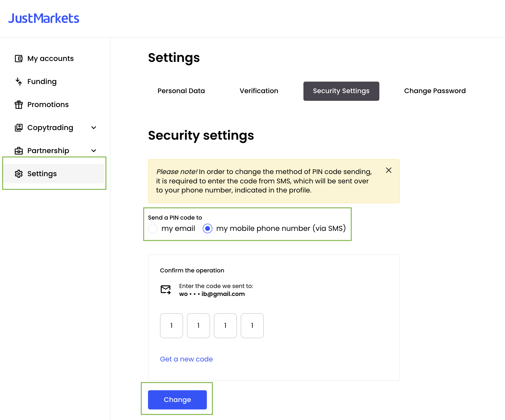Switch to the Personal Data tab
Viewport: 505px width, 420px height.
point(181,91)
